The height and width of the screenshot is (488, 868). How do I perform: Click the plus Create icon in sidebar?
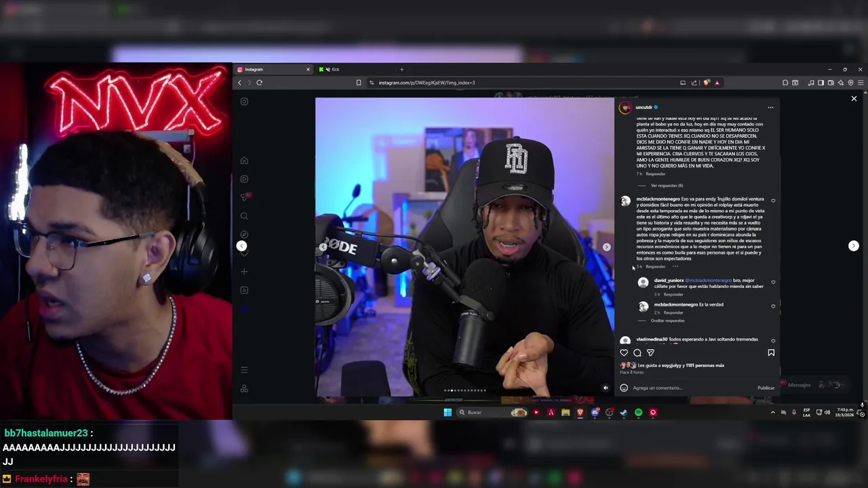244,272
